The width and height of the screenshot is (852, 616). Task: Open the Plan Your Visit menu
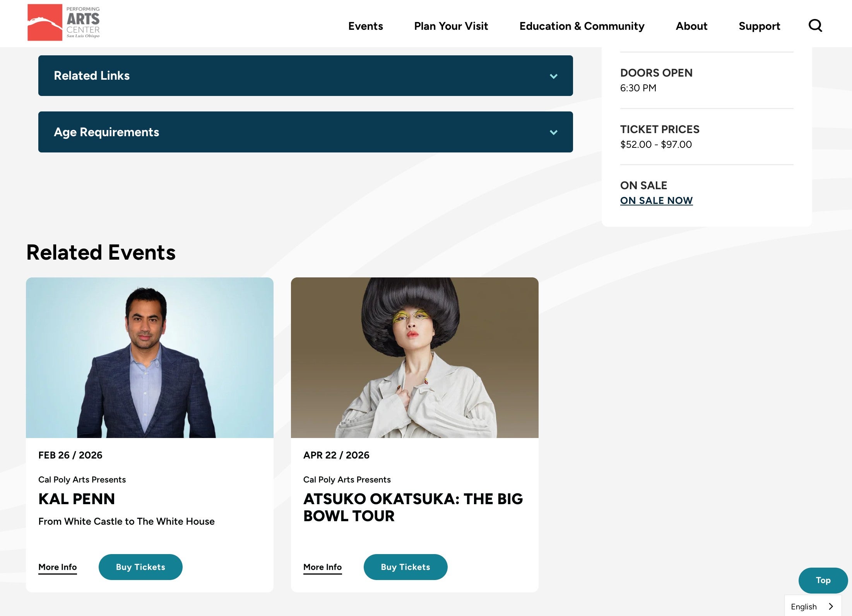click(x=451, y=26)
